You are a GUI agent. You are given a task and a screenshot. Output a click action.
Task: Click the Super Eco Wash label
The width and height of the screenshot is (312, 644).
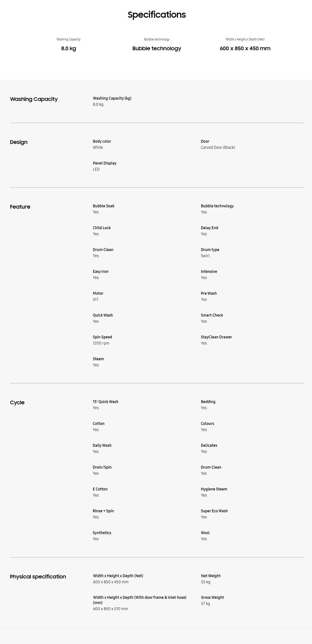click(214, 511)
